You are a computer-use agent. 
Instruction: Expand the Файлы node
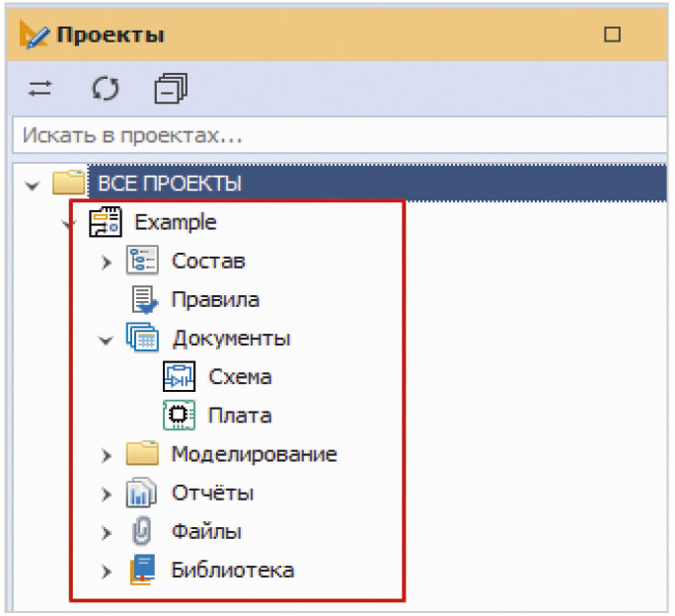(107, 533)
